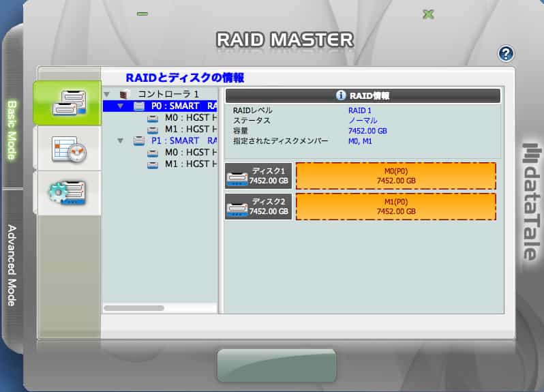Switch to Basic Mode tab
The height and width of the screenshot is (392, 544).
(x=12, y=130)
